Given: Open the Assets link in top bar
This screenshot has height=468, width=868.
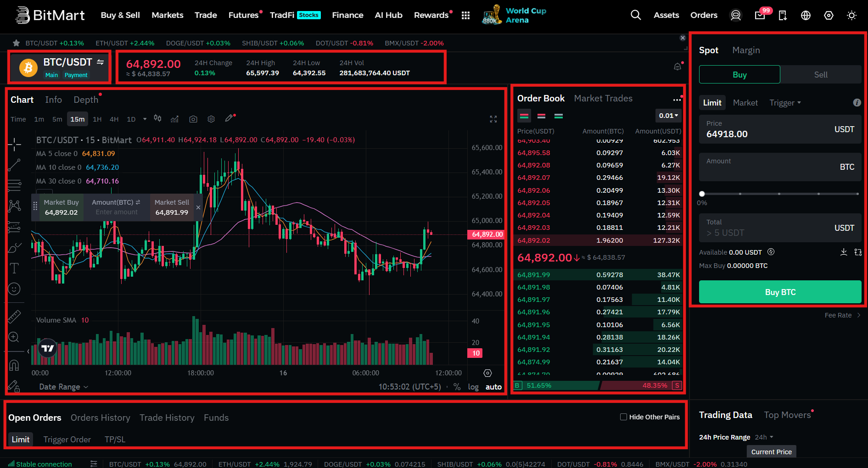Looking at the screenshot, I should tap(666, 15).
